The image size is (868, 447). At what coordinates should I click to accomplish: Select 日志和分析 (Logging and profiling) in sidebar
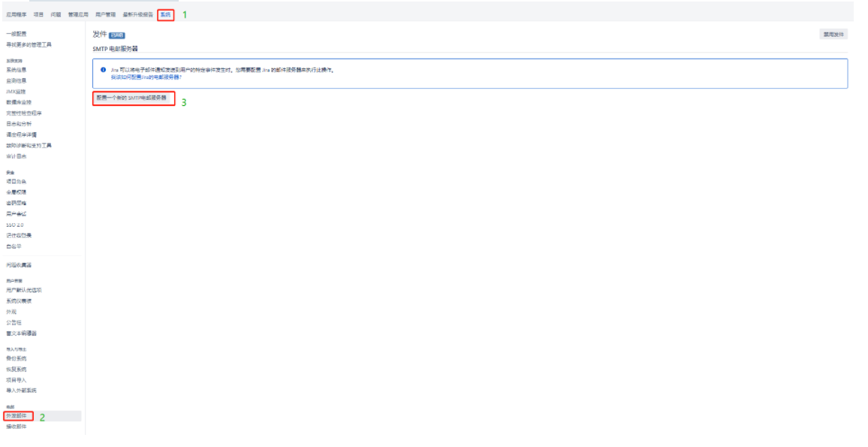coord(19,124)
